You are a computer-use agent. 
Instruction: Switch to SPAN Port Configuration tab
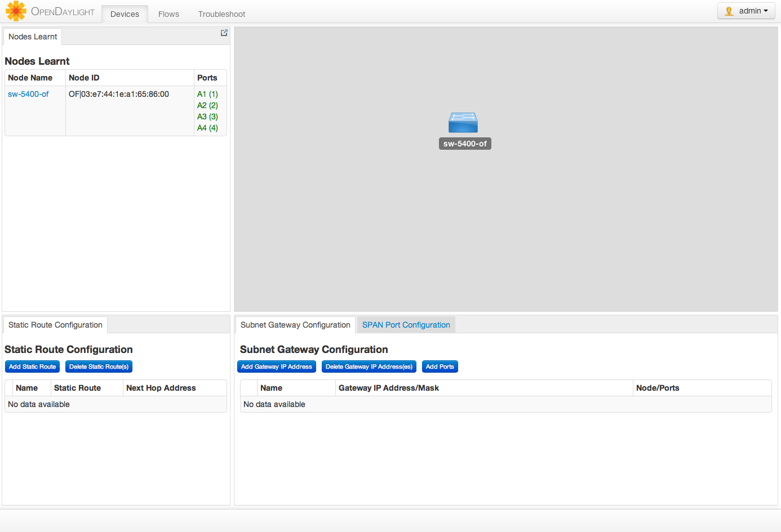[x=406, y=325]
